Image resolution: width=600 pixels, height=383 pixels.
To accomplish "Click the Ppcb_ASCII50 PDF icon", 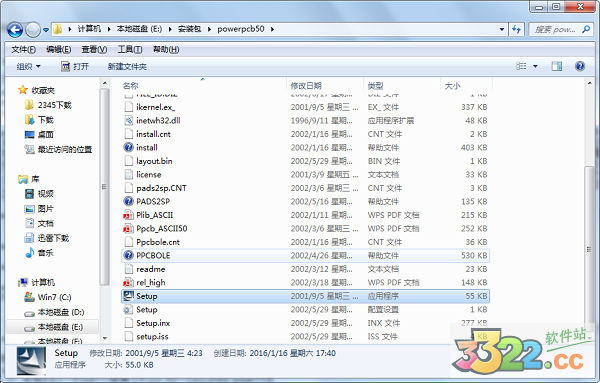I will [x=128, y=228].
